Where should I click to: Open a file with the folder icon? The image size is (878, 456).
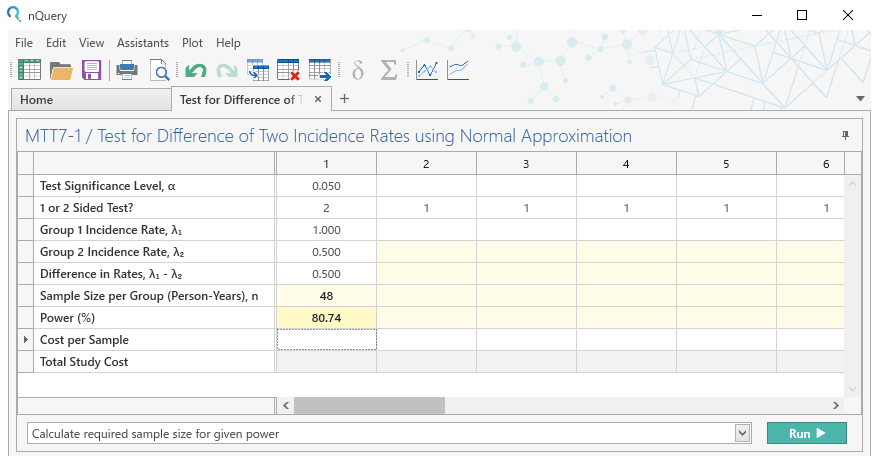[x=61, y=70]
